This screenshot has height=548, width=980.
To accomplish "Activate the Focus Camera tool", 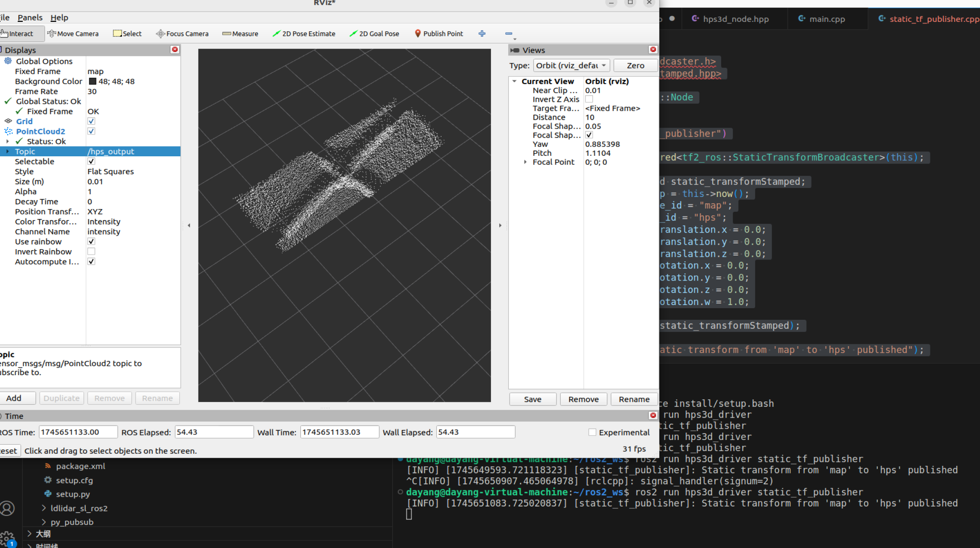I will [x=182, y=33].
